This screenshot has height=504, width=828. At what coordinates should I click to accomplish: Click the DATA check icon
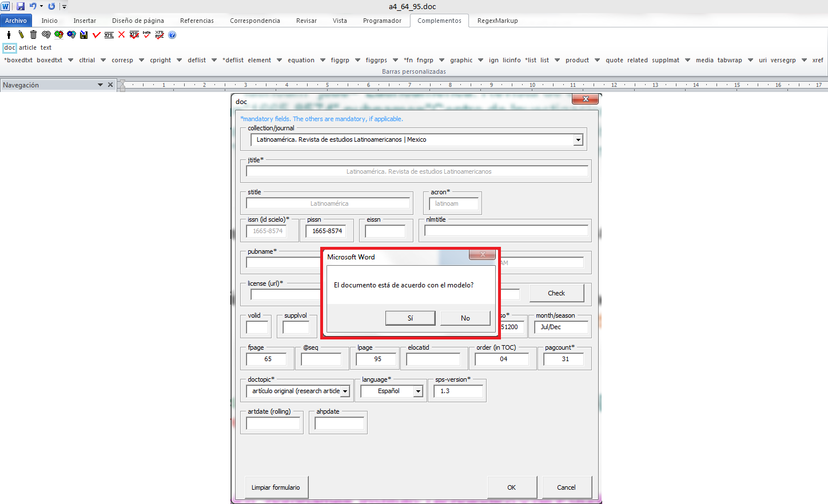[147, 35]
